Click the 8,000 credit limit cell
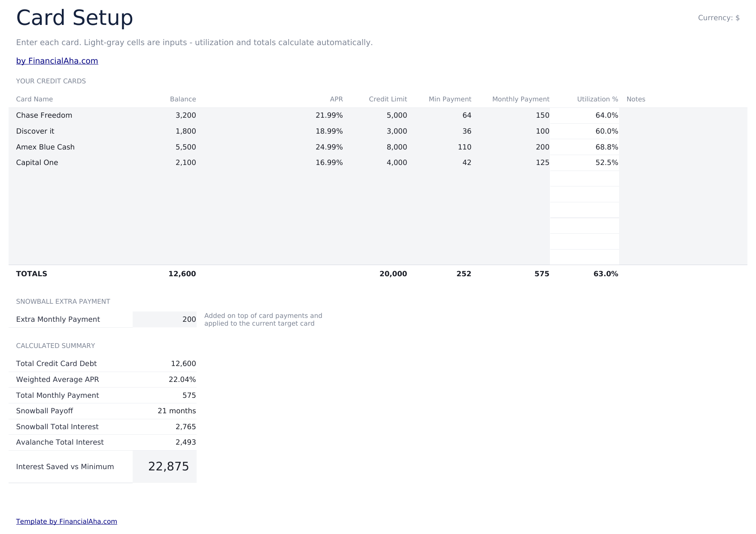The height and width of the screenshot is (534, 756). click(376, 147)
